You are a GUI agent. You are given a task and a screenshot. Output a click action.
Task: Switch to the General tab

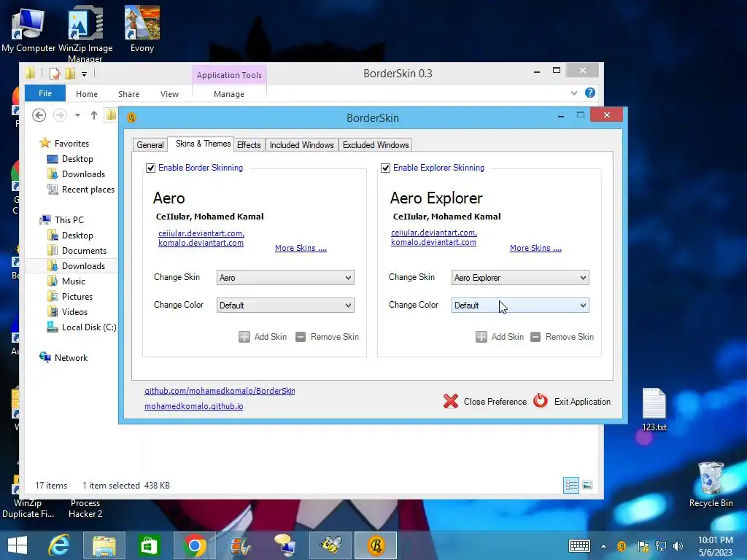150,145
